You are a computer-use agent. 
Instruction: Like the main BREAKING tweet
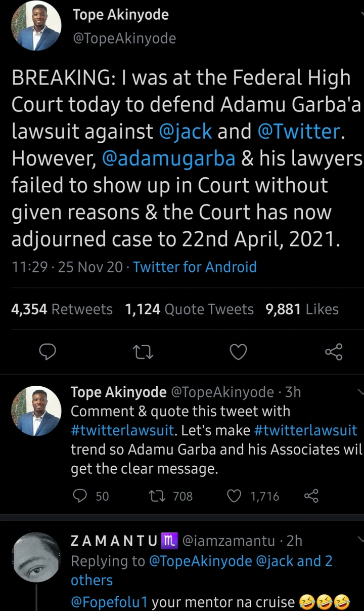(238, 351)
